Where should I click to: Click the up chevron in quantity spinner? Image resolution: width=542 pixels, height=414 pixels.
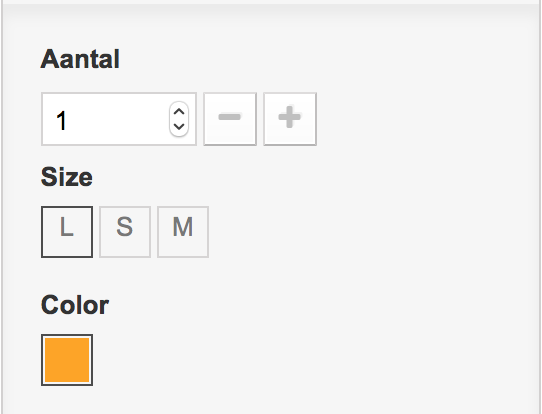coord(179,112)
